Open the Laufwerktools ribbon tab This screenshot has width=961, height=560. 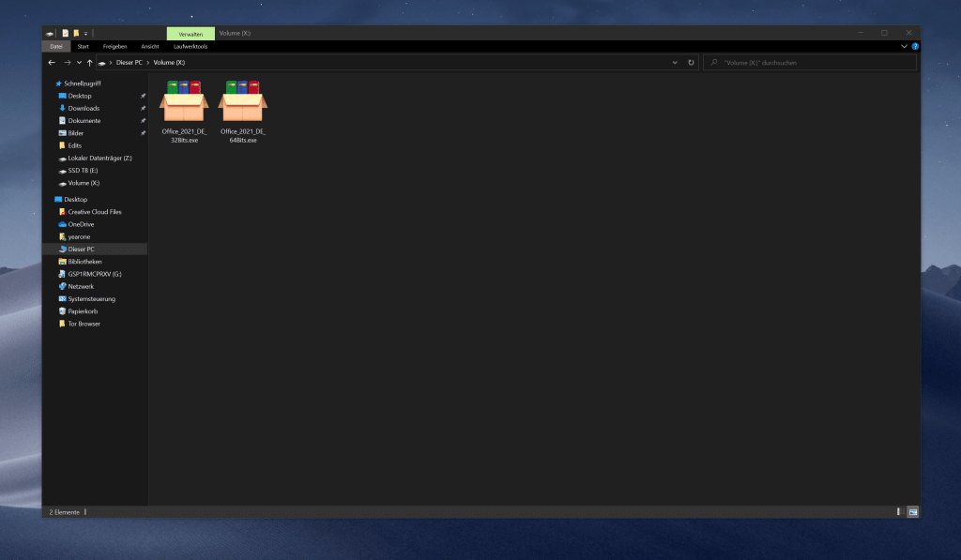(191, 47)
